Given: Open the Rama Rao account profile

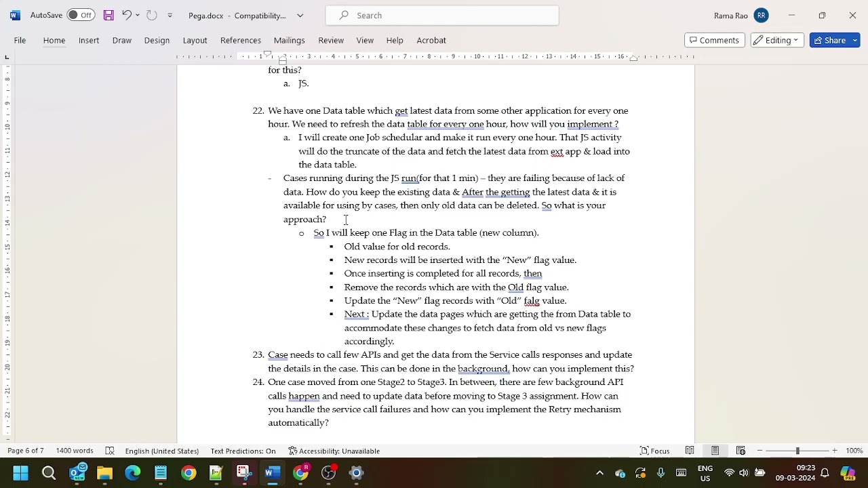Looking at the screenshot, I should (741, 15).
